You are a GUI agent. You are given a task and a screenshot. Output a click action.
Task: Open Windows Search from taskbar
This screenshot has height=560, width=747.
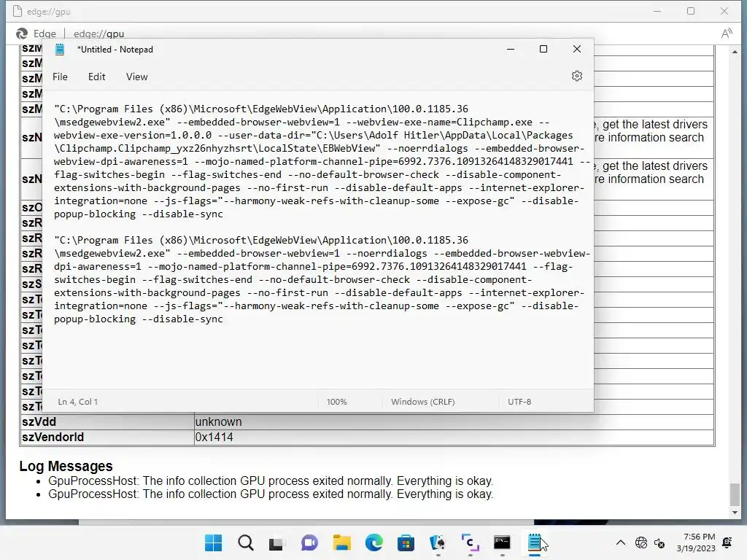click(246, 542)
